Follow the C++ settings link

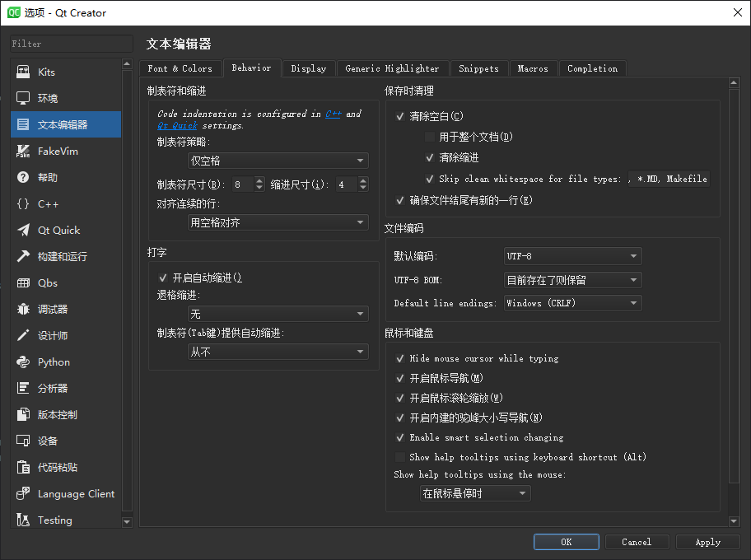[333, 114]
